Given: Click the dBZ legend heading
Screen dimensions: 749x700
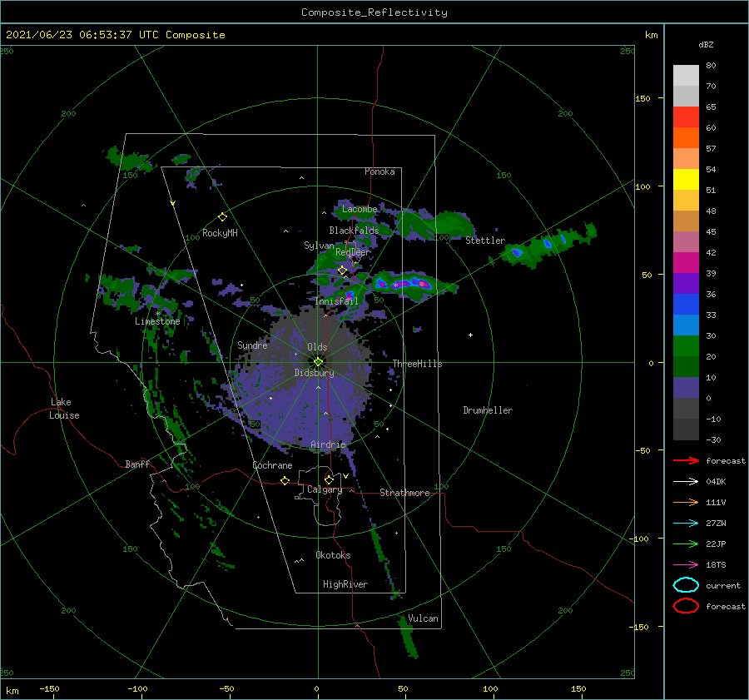Looking at the screenshot, I should tap(706, 44).
